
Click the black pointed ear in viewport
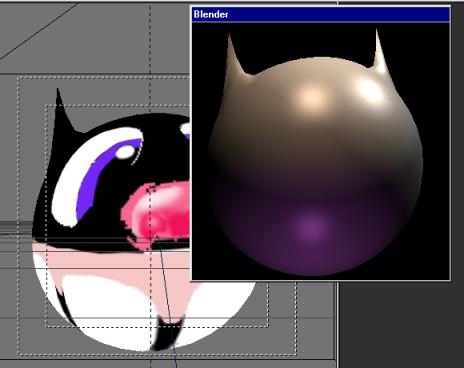63,112
